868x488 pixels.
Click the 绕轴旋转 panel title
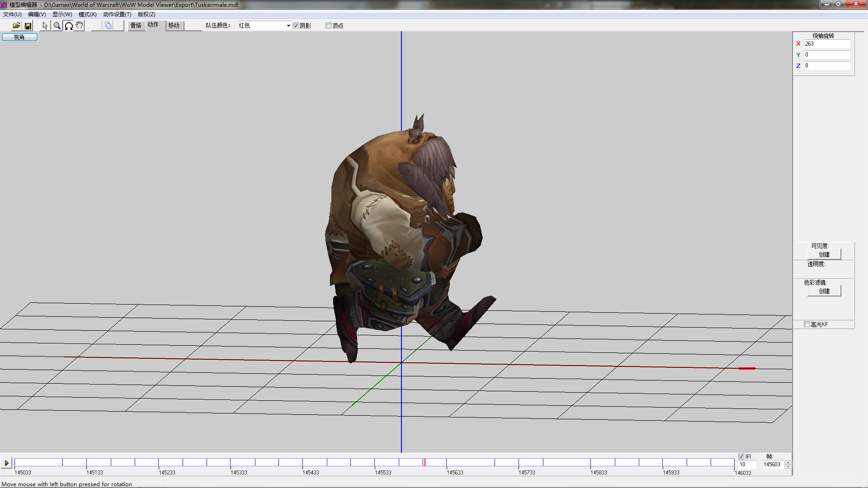click(823, 36)
